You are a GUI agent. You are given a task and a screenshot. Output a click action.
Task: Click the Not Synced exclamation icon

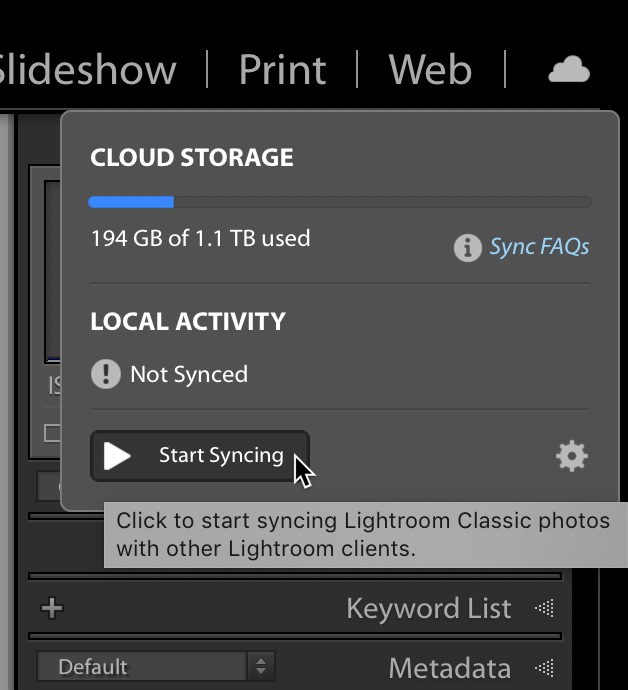coord(106,374)
